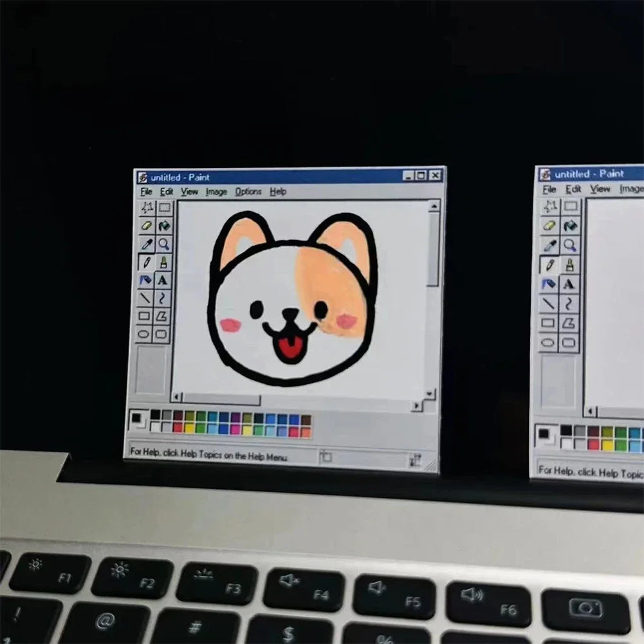Choose the Pencil in right Paint window
Image resolution: width=644 pixels, height=644 pixels.
point(549,264)
